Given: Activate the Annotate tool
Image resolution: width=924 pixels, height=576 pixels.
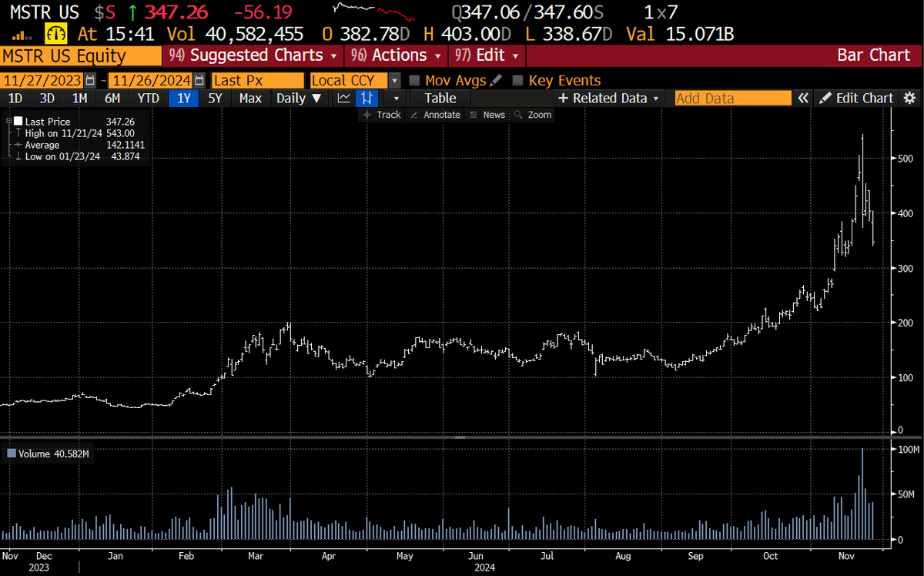Looking at the screenshot, I should (x=435, y=115).
